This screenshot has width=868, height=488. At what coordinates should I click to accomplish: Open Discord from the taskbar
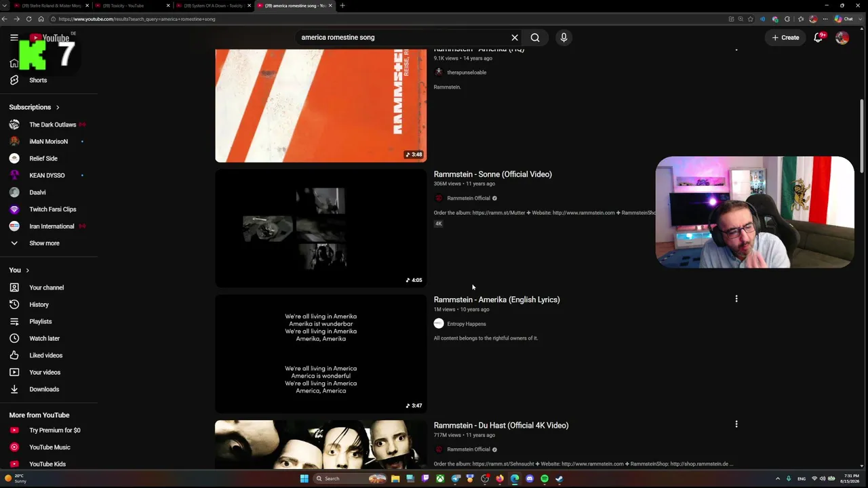[530, 479]
